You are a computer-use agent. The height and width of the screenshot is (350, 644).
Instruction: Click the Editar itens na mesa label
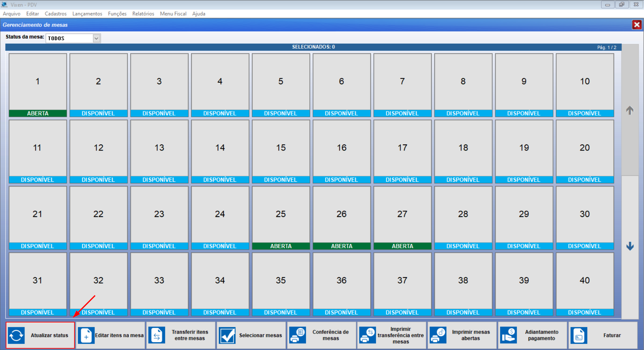119,335
